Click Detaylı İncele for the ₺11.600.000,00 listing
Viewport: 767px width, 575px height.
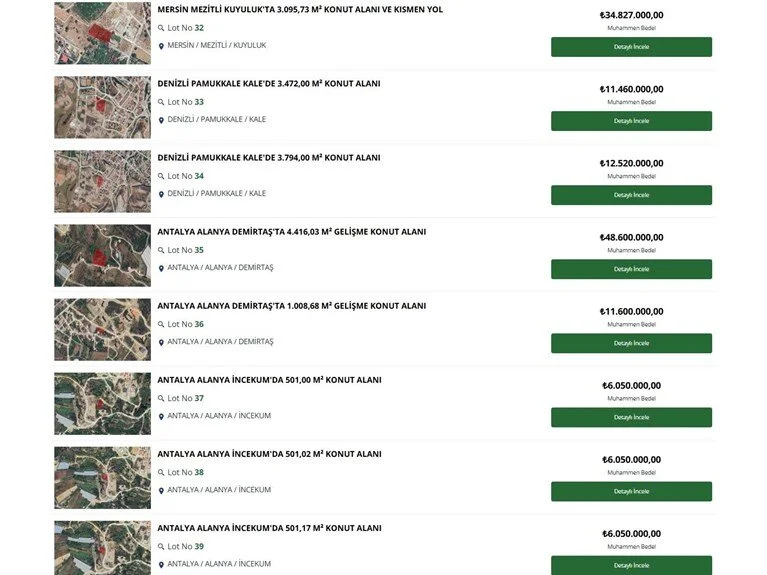click(x=631, y=343)
